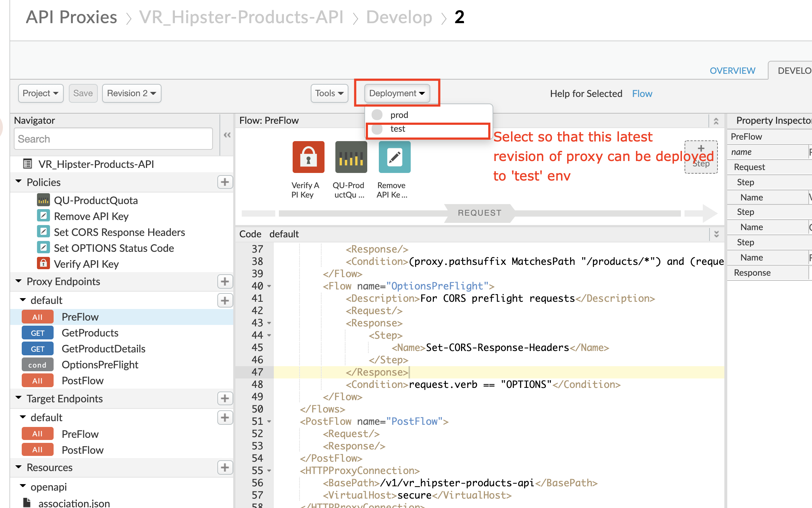Expand the Code pane with down chevrons
Image resolution: width=812 pixels, height=508 pixels.
click(716, 234)
